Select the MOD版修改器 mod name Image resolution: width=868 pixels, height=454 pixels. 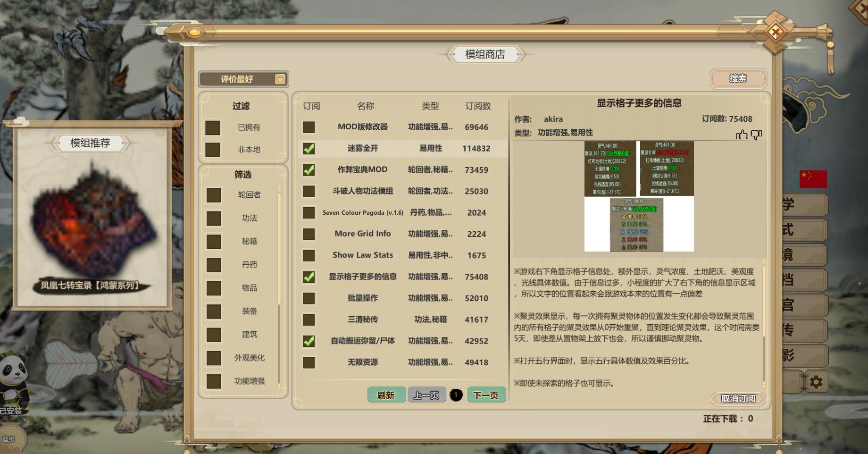click(x=363, y=127)
